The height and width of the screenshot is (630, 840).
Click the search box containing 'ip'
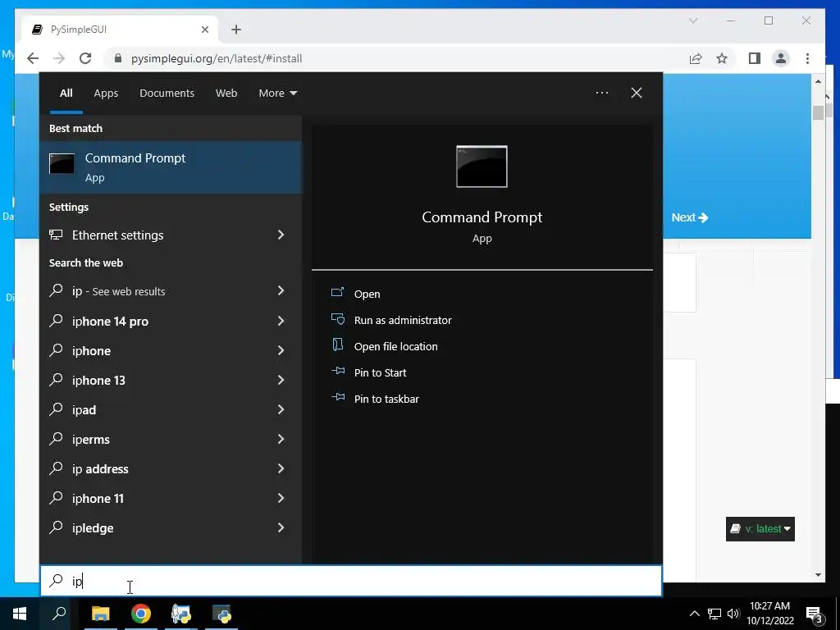[351, 581]
